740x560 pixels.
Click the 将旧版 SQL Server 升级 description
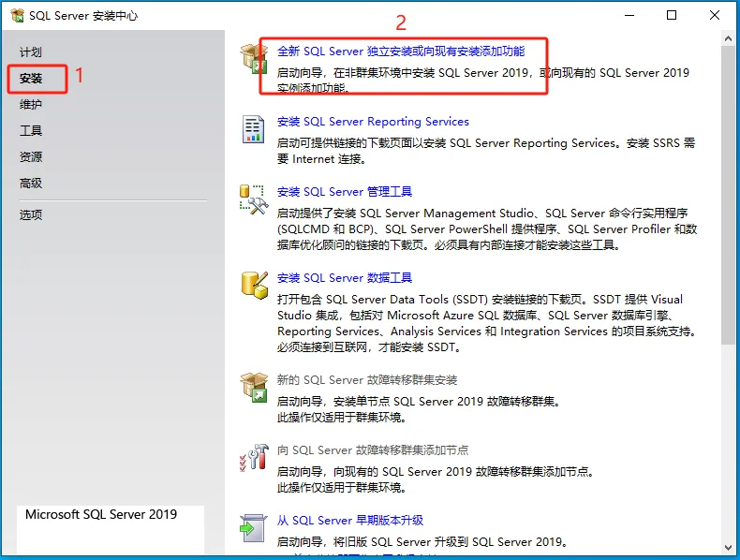tap(422, 542)
